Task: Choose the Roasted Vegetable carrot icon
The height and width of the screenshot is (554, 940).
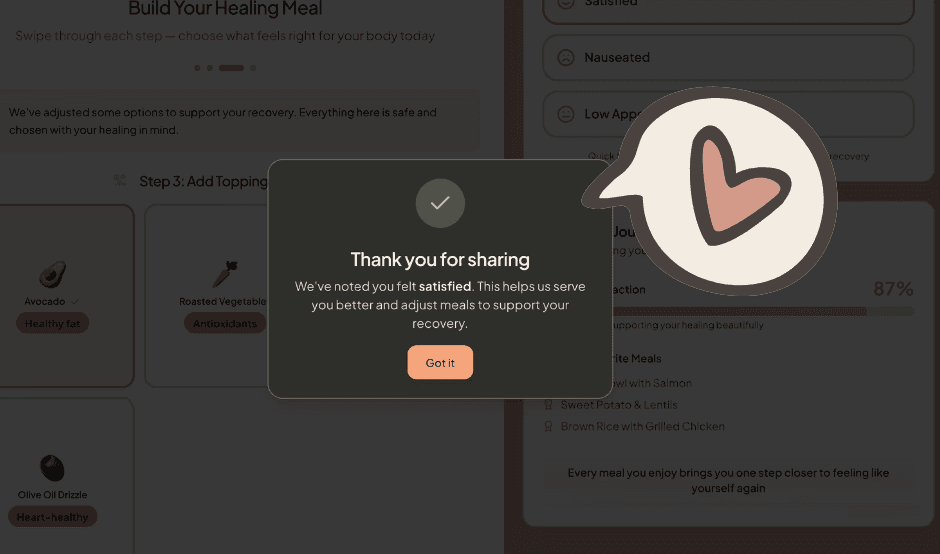Action: point(225,274)
